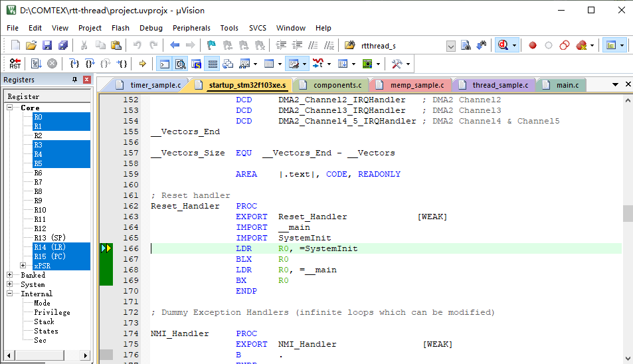Viewport: 633px width, 364px height.
Task: Click the Registers panel horizontal scrollbar right arrow
Action: [85, 355]
